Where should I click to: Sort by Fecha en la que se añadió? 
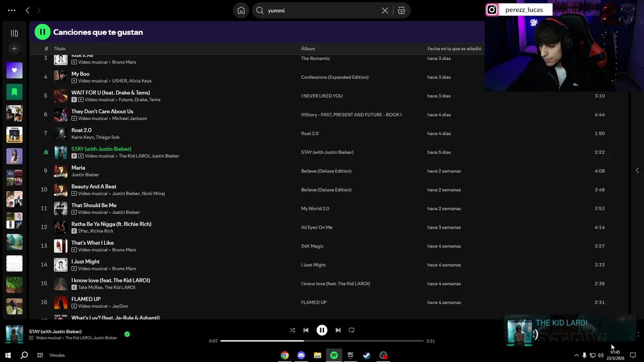tap(454, 49)
